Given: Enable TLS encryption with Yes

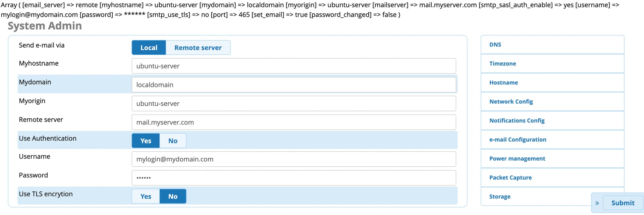Looking at the screenshot, I should [146, 197].
